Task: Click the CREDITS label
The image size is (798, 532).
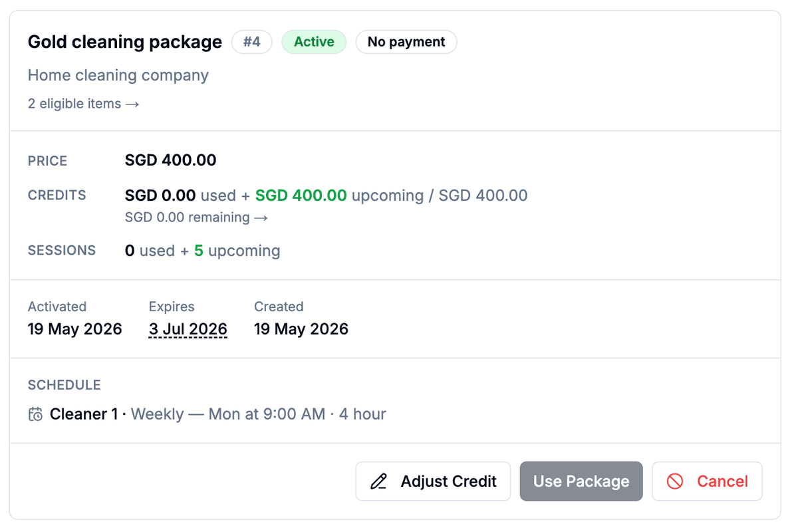Action: [x=57, y=196]
